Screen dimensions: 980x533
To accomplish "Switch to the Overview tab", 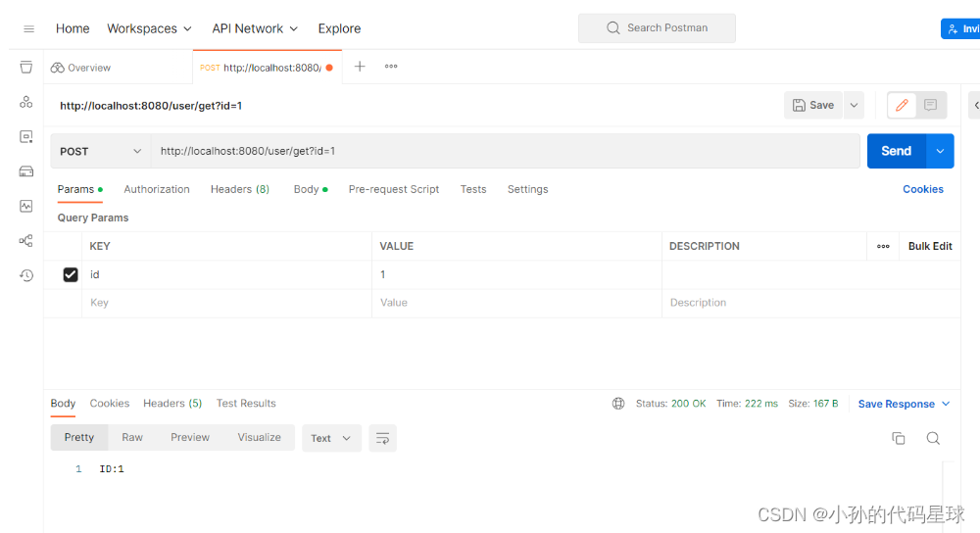I will pyautogui.click(x=80, y=68).
